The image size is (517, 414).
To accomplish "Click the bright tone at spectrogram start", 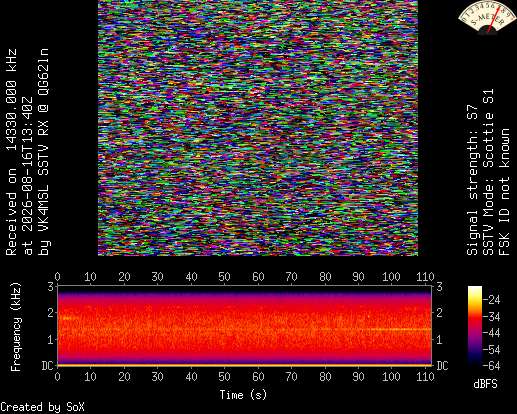I will 66,319.
